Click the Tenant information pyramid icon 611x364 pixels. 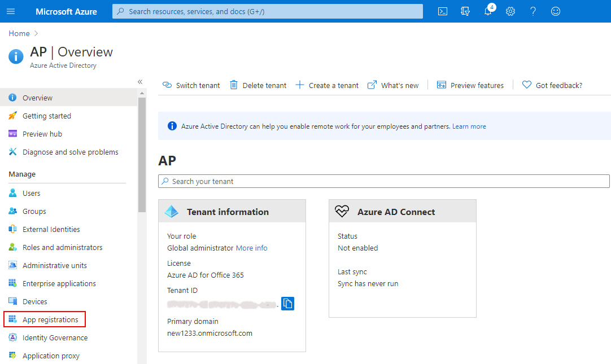click(x=172, y=212)
